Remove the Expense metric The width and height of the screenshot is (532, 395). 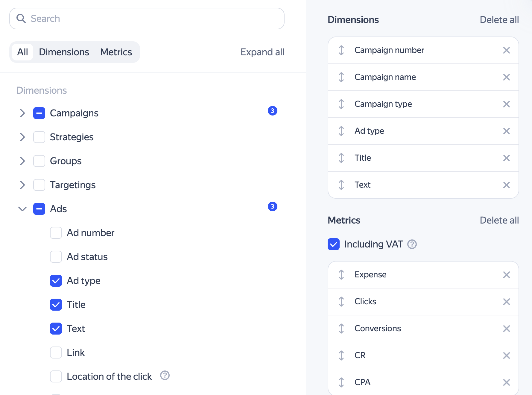pyautogui.click(x=506, y=275)
